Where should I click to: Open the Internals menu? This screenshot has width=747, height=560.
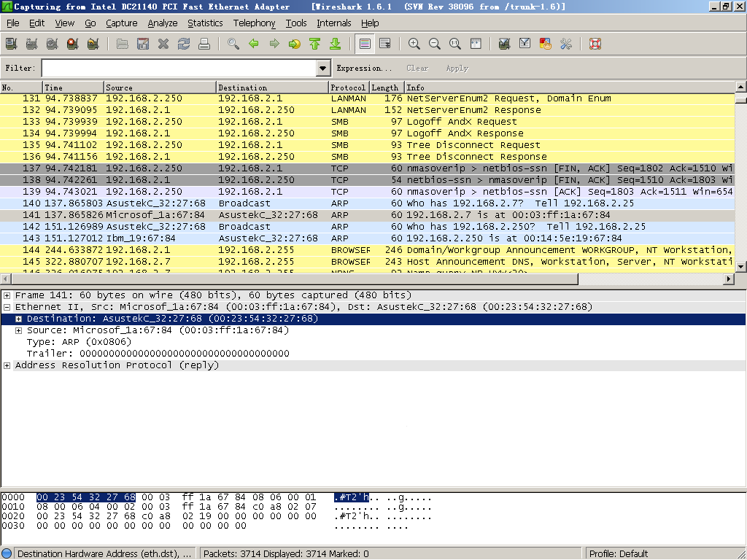click(333, 23)
